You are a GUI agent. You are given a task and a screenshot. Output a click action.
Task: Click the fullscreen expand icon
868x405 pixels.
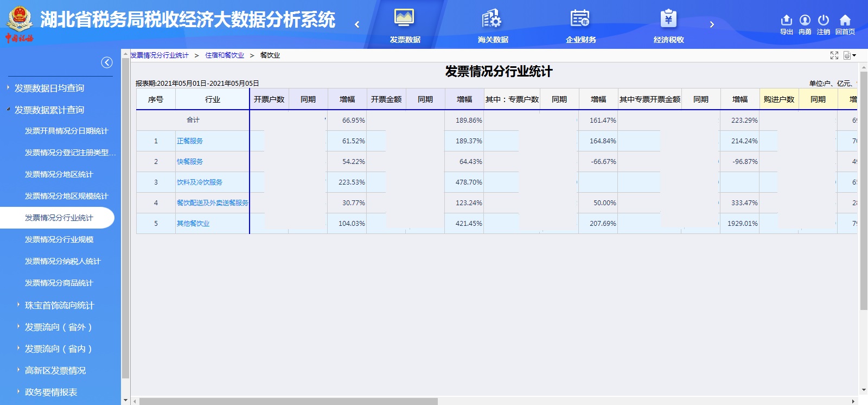pos(834,55)
